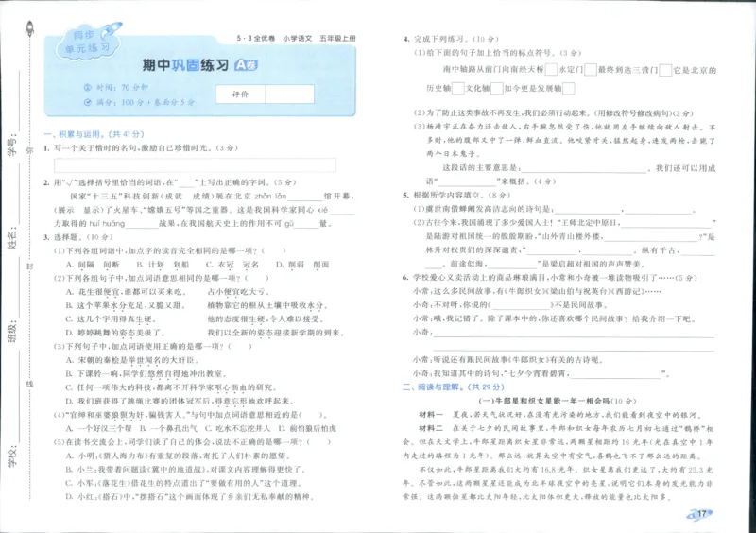The height and width of the screenshot is (533, 756).
Task: Click the blank after pinyin huī huáng
Action: tap(142, 224)
